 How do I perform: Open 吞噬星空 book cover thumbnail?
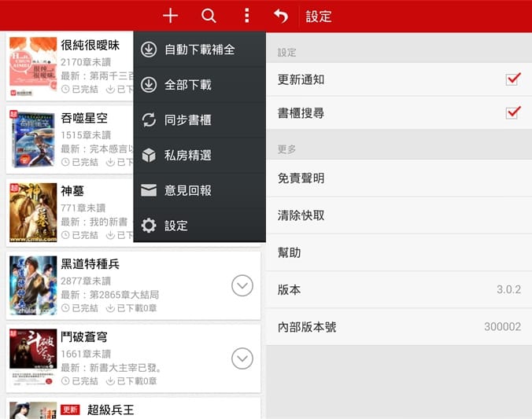33,139
